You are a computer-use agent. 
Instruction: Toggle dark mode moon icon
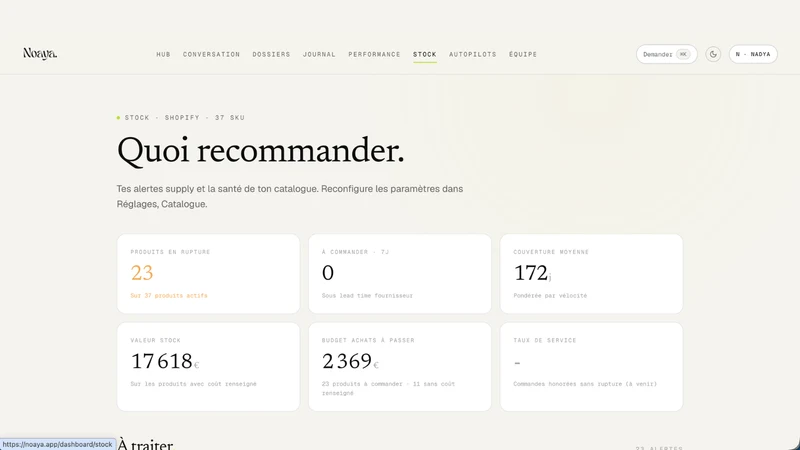pos(713,54)
